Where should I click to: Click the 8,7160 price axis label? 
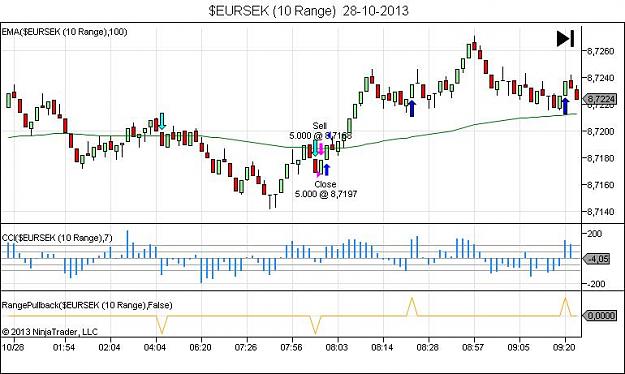(x=601, y=185)
